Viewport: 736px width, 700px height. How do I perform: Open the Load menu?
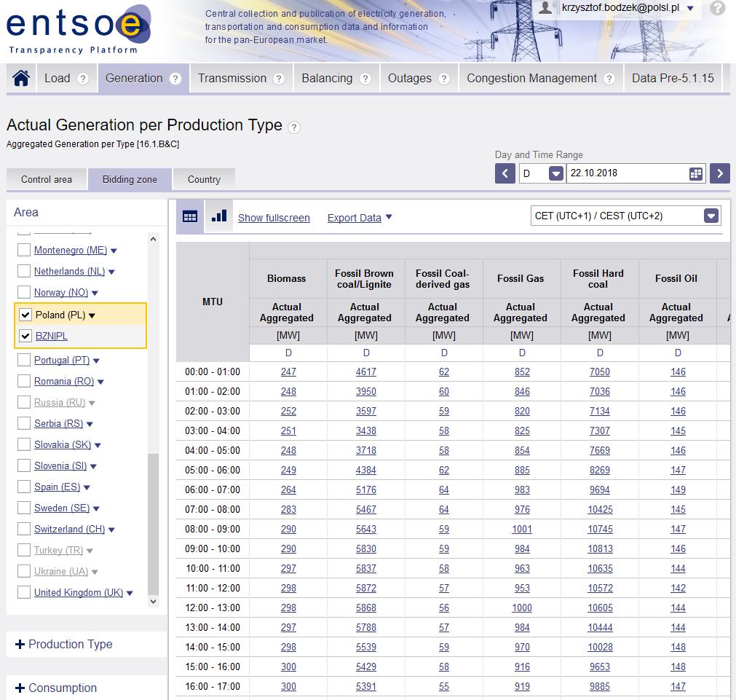[58, 78]
